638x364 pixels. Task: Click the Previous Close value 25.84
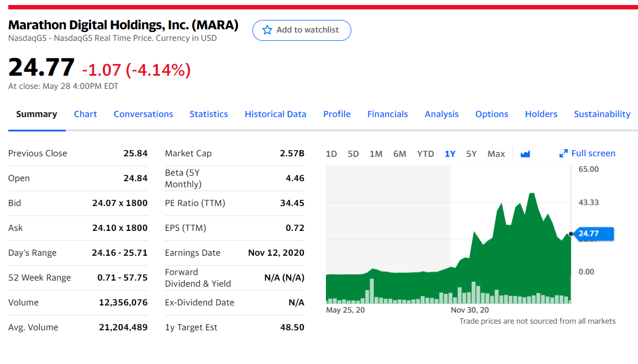[135, 154]
